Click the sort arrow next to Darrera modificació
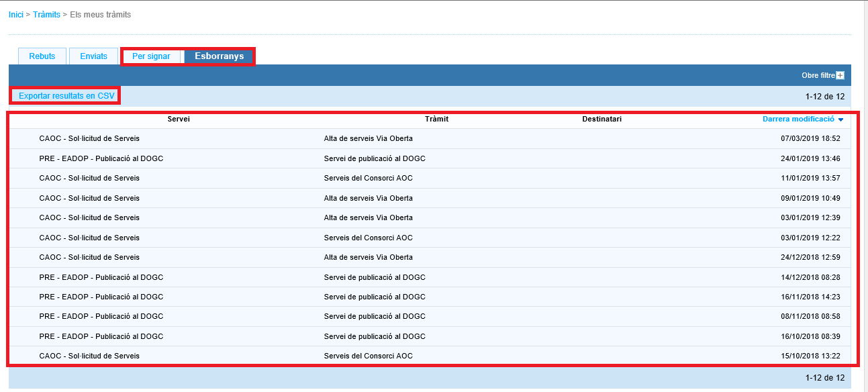 (840, 119)
